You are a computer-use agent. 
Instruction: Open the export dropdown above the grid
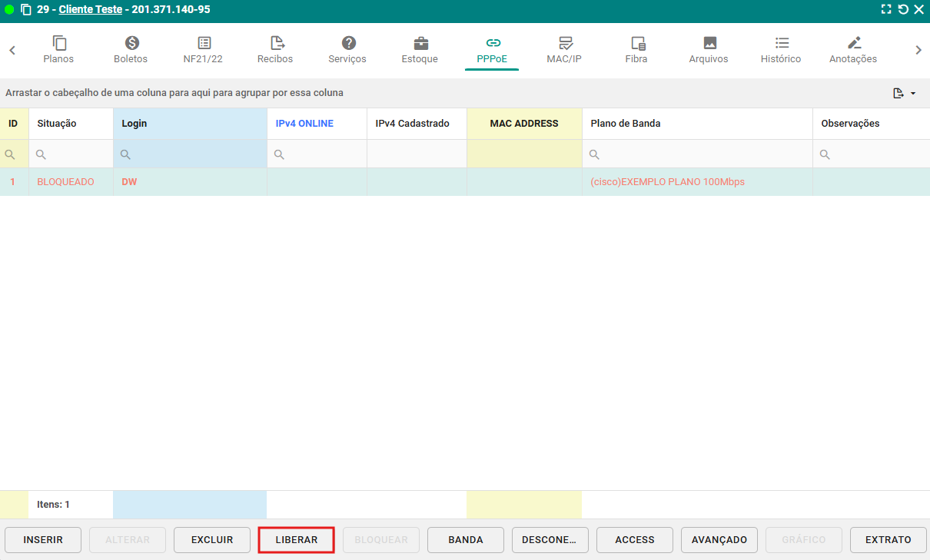click(x=904, y=93)
